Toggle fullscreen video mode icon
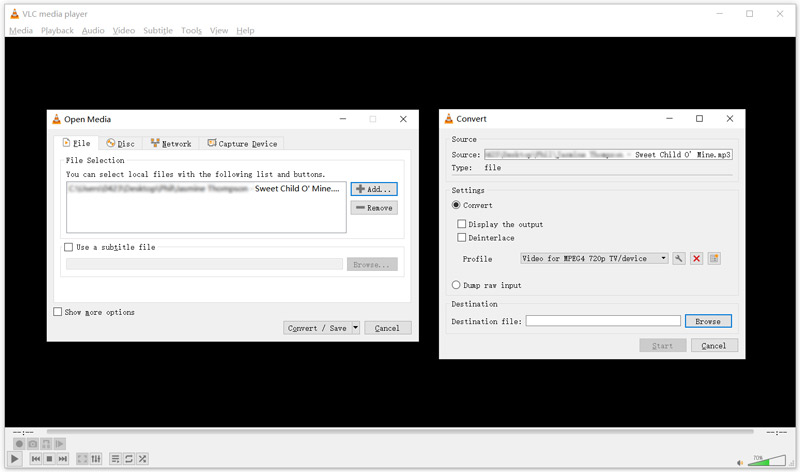The width and height of the screenshot is (800, 472). tap(82, 459)
